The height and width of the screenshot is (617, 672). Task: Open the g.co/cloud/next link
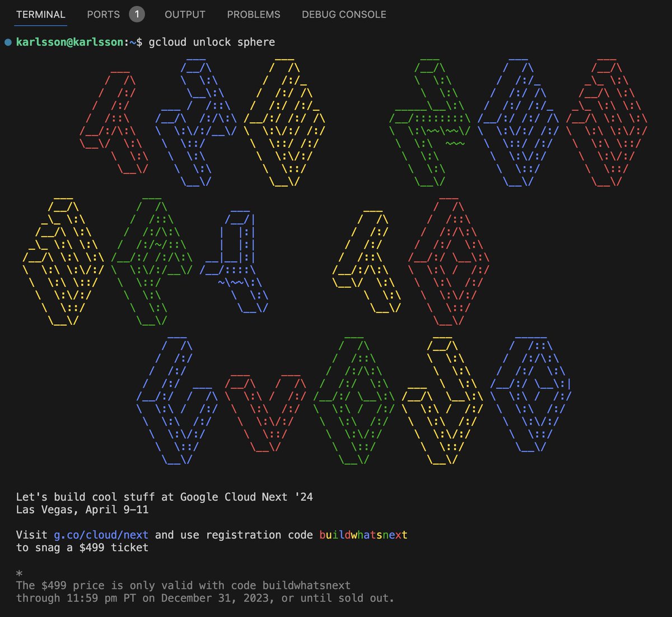pyautogui.click(x=102, y=534)
